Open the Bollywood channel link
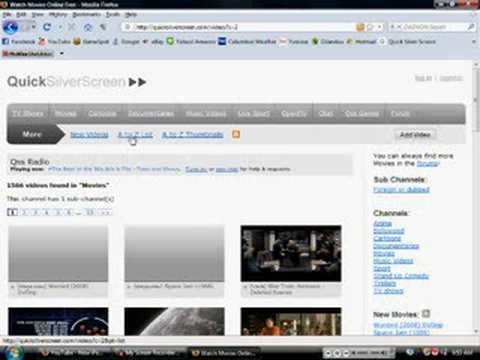 coord(389,231)
